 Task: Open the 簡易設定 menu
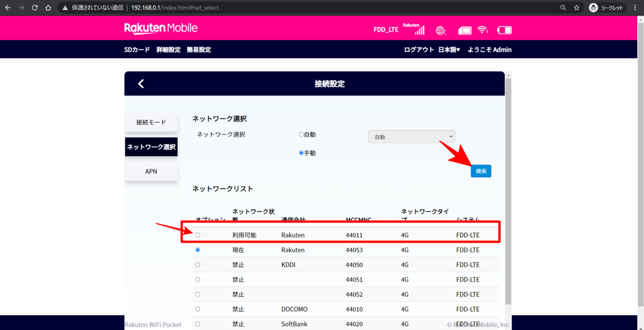[x=199, y=49]
